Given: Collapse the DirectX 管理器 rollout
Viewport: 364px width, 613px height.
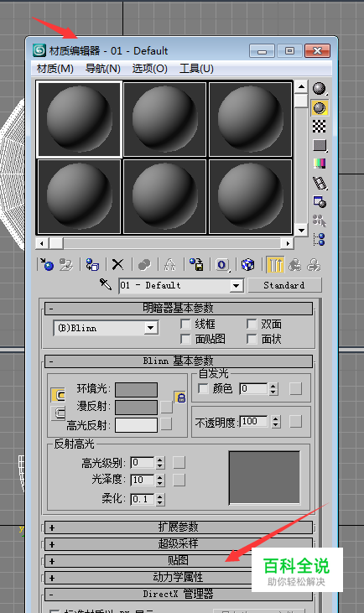Looking at the screenshot, I should pos(179,595).
